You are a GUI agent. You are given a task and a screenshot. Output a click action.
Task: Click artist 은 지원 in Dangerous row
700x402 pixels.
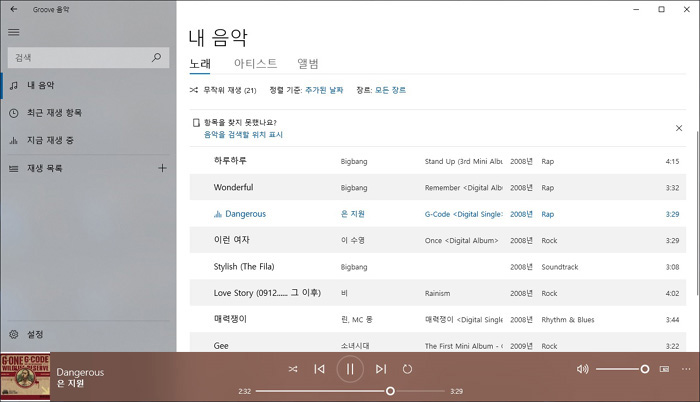coord(353,214)
